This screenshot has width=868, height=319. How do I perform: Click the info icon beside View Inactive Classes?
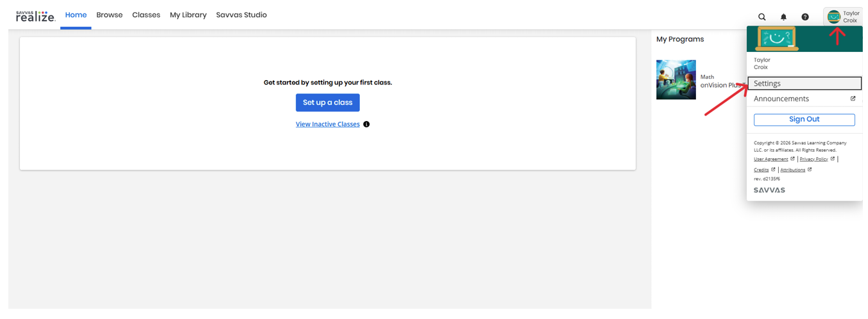point(366,124)
